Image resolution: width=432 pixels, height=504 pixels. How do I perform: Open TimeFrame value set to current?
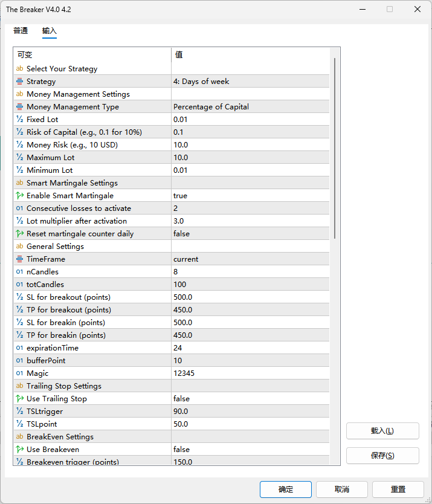point(250,259)
